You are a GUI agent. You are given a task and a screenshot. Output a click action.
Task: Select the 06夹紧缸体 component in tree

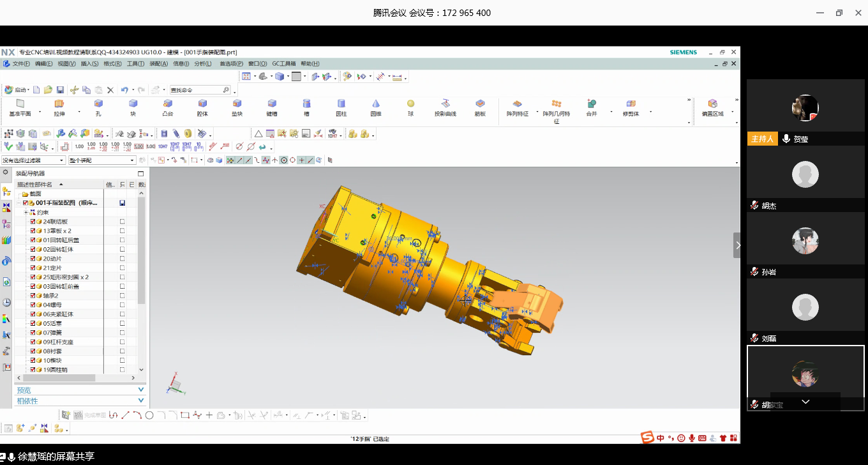58,314
